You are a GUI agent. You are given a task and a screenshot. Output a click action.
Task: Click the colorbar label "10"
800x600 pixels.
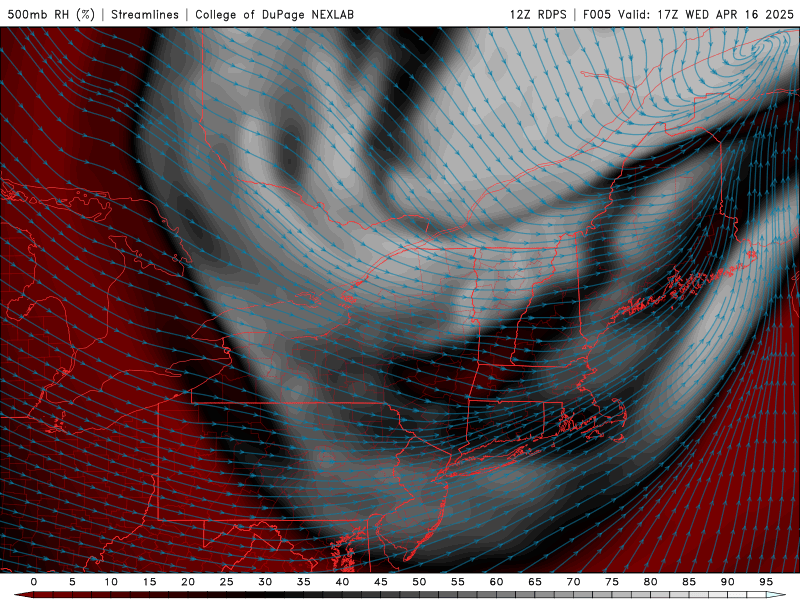(x=111, y=582)
